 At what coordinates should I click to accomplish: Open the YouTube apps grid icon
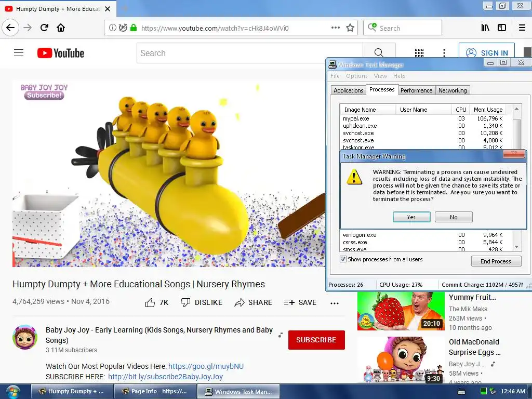(x=419, y=53)
